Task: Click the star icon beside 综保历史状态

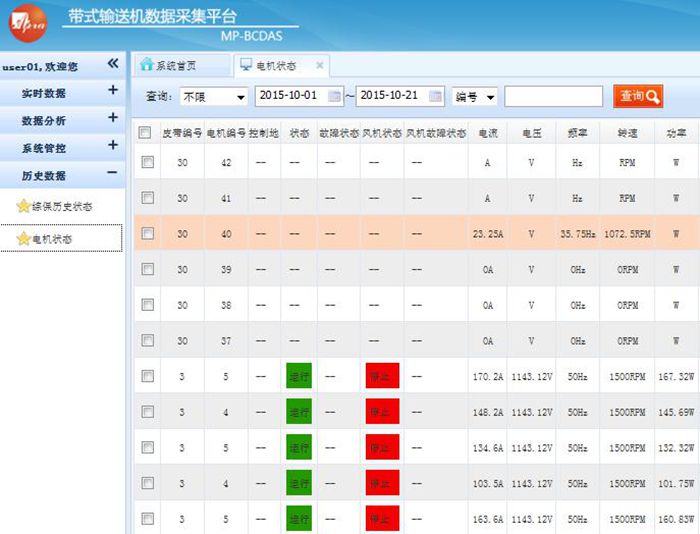Action: [x=23, y=206]
